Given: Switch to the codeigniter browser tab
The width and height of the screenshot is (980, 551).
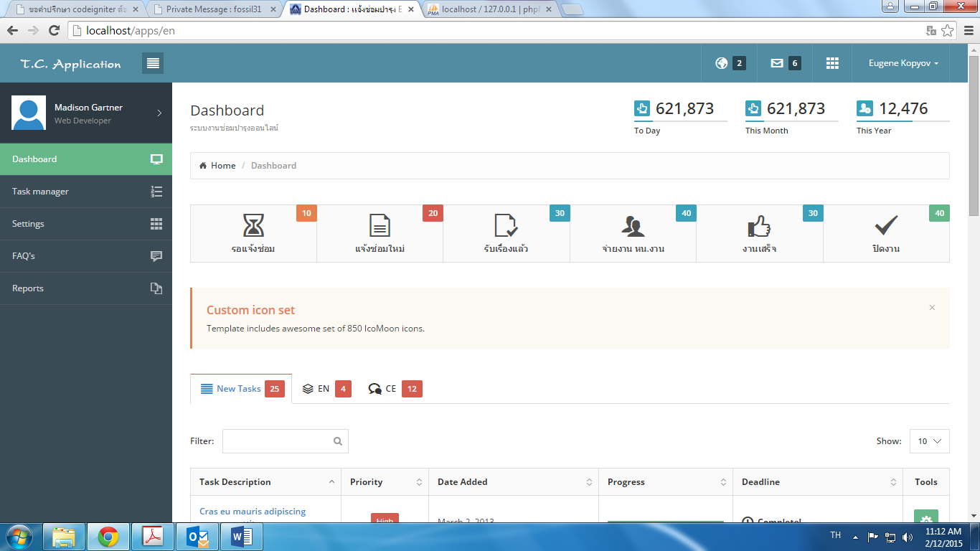Looking at the screenshot, I should (77, 9).
